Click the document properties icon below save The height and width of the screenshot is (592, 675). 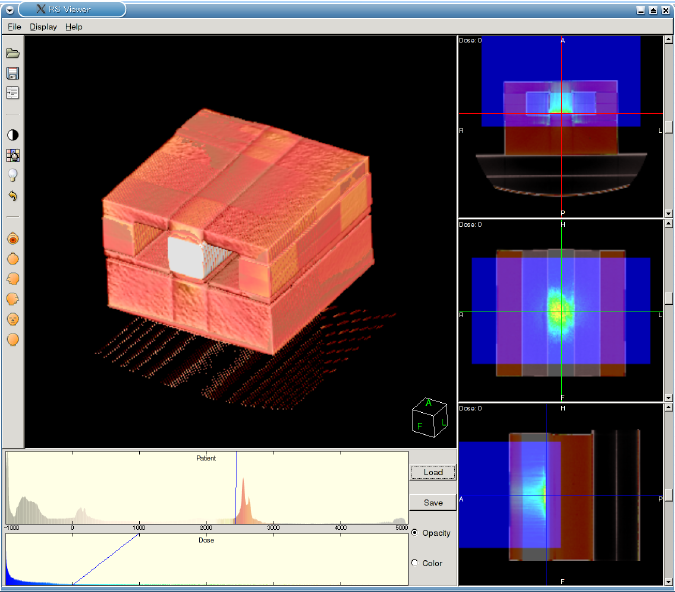coord(13,93)
